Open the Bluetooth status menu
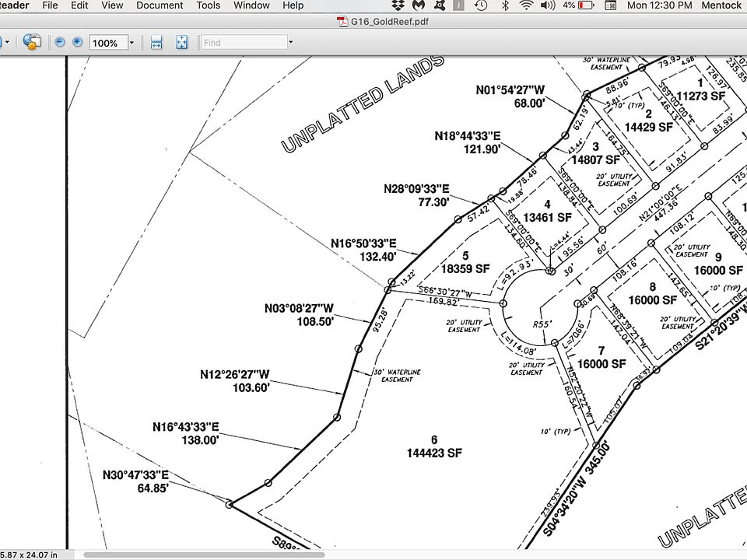 [506, 5]
